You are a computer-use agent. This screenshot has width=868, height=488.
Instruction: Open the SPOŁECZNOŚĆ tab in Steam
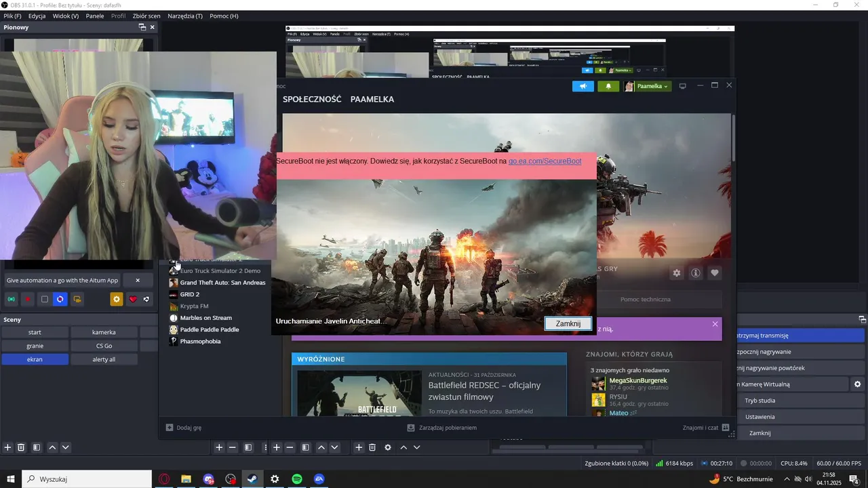pyautogui.click(x=312, y=99)
